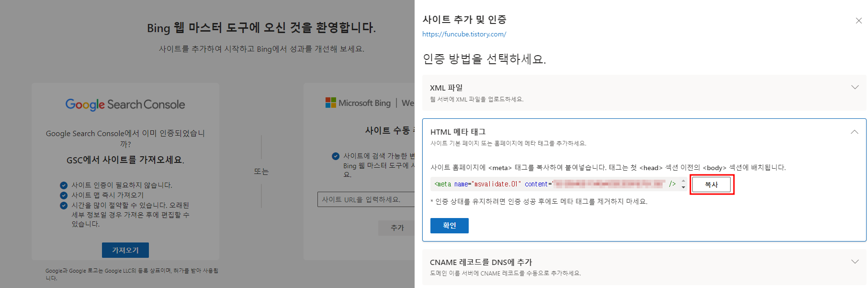Click the 사이트 추가 및 인증 title
Image resolution: width=868 pixels, height=288 pixels.
coord(464,20)
